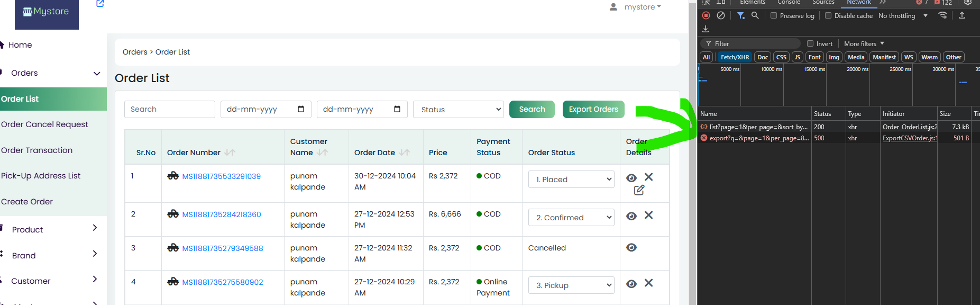Click the order Search text field
980x305 pixels.
[170, 109]
